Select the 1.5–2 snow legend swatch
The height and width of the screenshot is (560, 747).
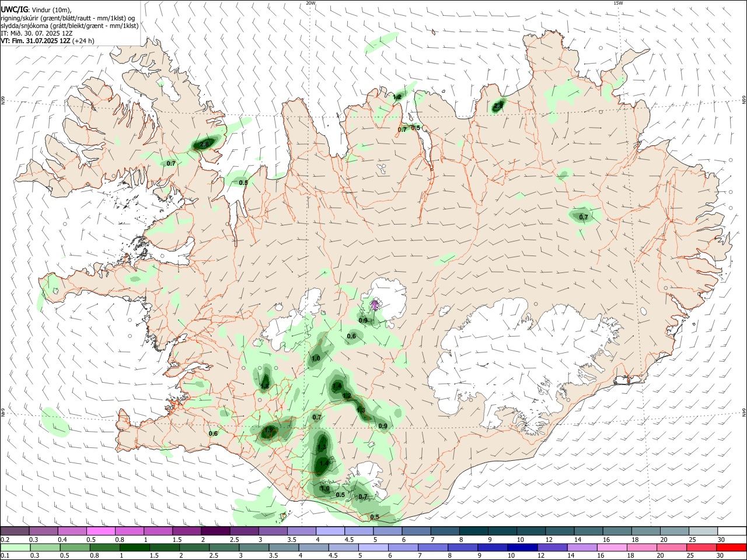(187, 531)
